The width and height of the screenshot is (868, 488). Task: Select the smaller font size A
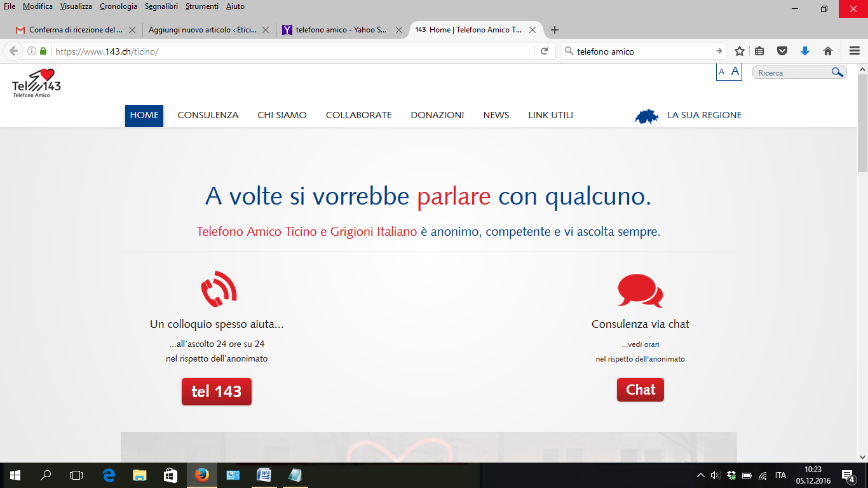click(722, 72)
